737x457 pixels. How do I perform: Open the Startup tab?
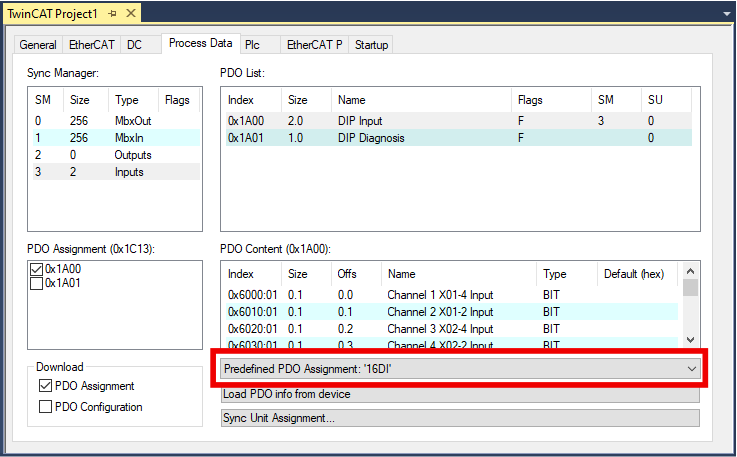pos(371,45)
